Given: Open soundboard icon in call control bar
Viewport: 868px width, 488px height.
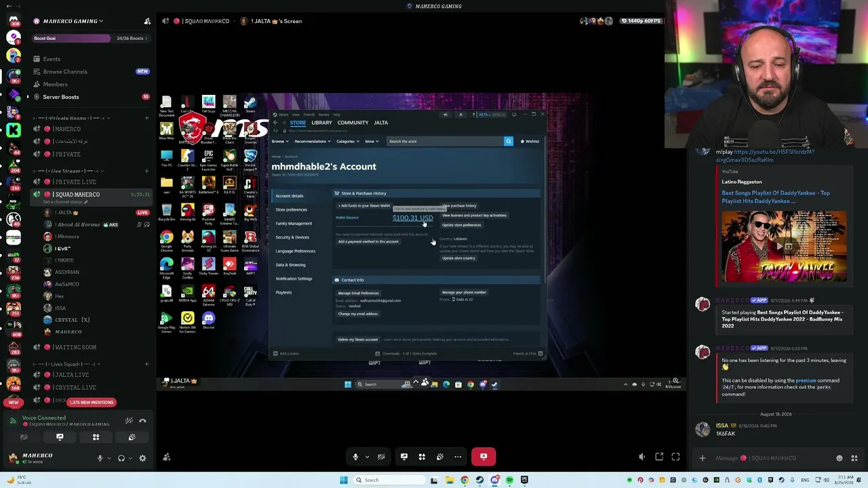Looking at the screenshot, I should [440, 457].
